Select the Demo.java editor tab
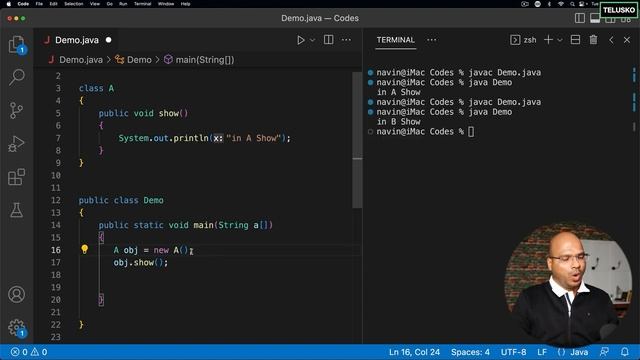The width and height of the screenshot is (640, 360). pyautogui.click(x=77, y=40)
